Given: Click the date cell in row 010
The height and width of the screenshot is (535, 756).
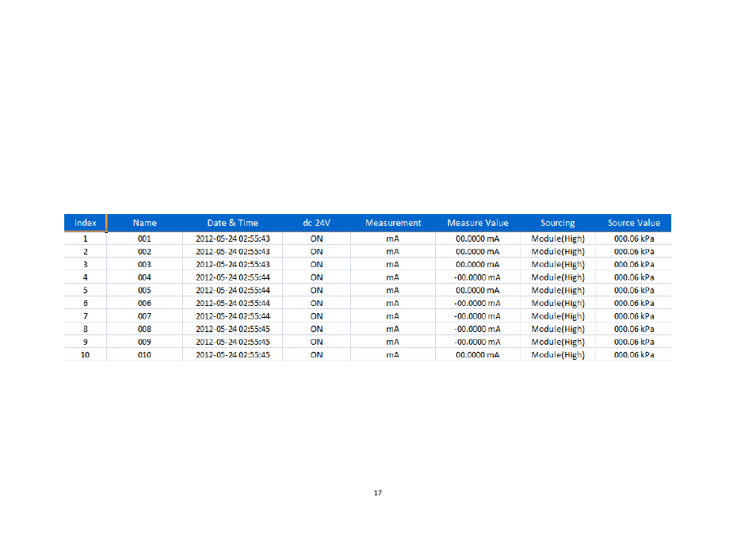Looking at the screenshot, I should [233, 354].
